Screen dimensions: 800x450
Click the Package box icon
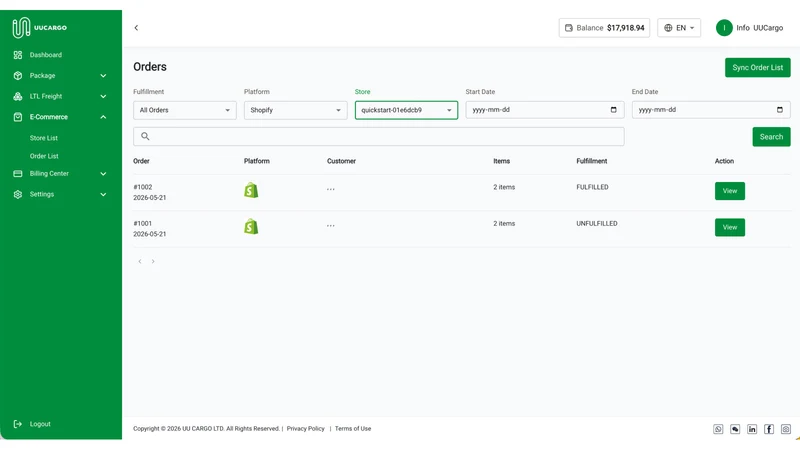(18, 76)
